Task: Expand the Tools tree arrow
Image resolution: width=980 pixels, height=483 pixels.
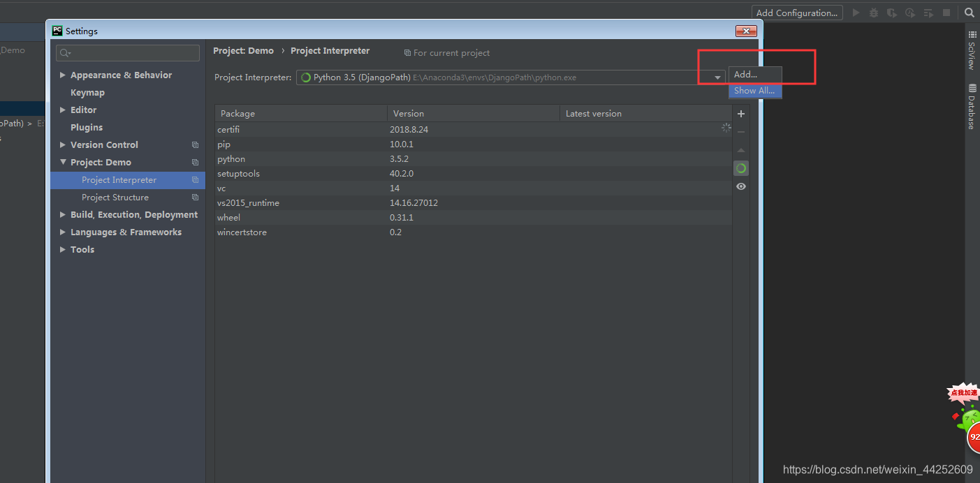Action: point(63,250)
